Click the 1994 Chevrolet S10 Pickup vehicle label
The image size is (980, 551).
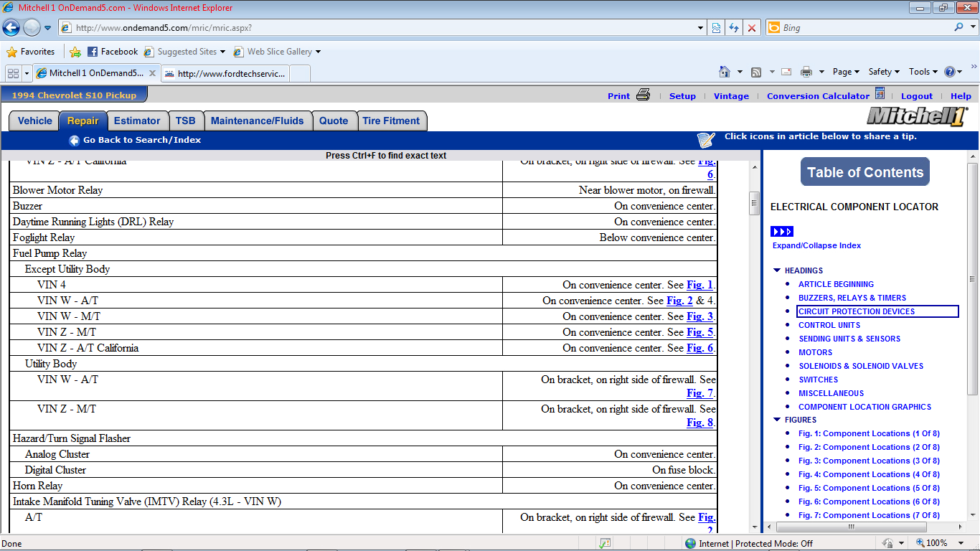[75, 95]
